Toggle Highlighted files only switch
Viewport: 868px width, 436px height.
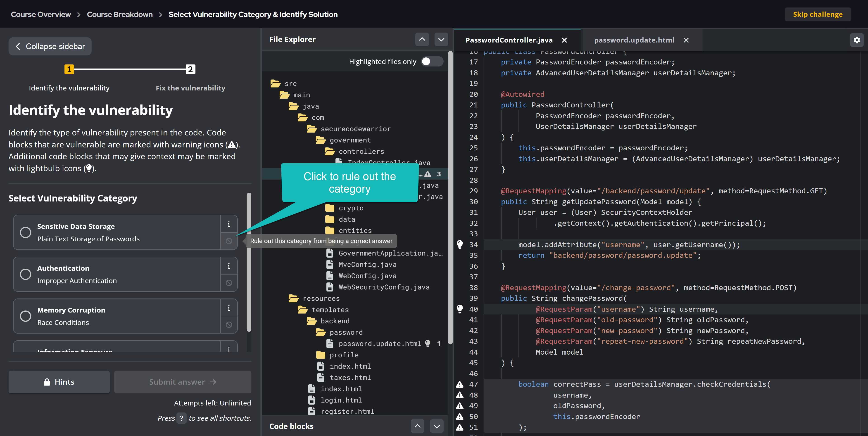432,61
